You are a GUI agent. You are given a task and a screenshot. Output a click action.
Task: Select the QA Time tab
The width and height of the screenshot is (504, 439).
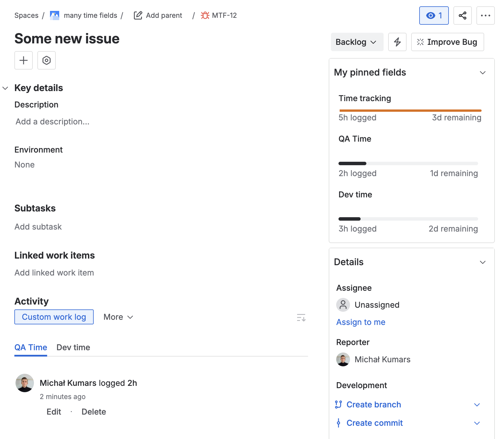coord(30,347)
